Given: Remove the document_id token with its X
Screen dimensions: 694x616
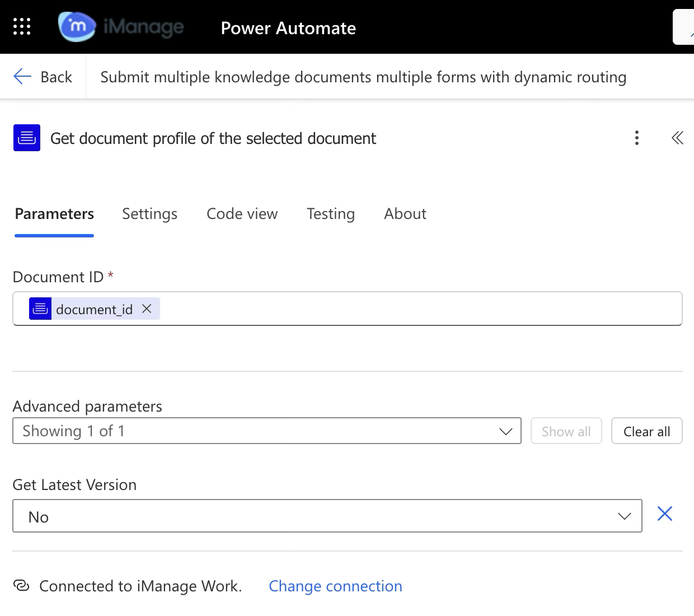Looking at the screenshot, I should point(147,309).
